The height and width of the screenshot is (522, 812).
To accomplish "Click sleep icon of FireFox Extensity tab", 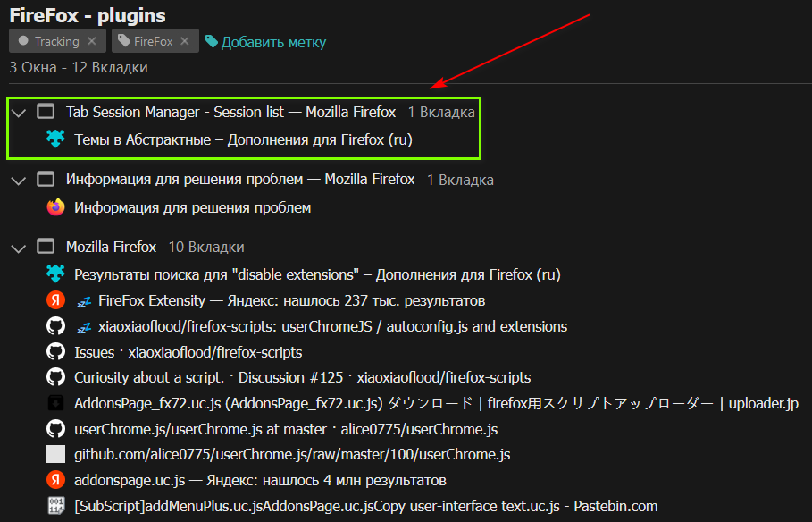I will 84,301.
